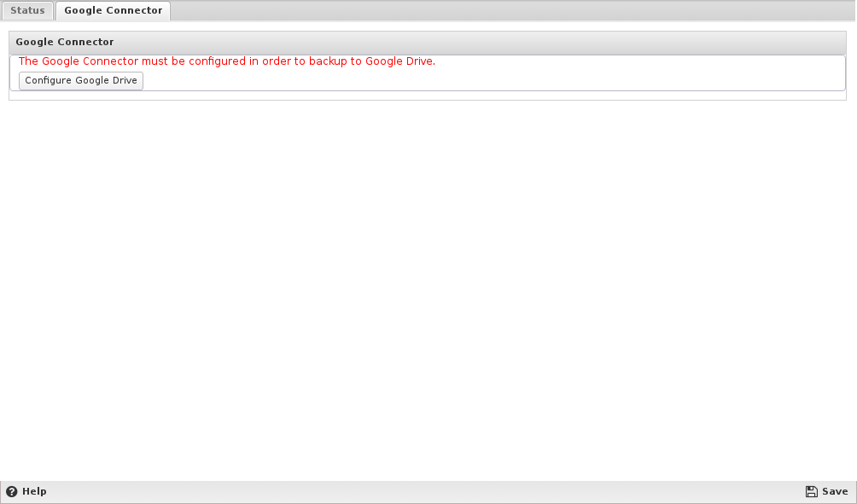Click the floppy disk Save icon

[812, 491]
